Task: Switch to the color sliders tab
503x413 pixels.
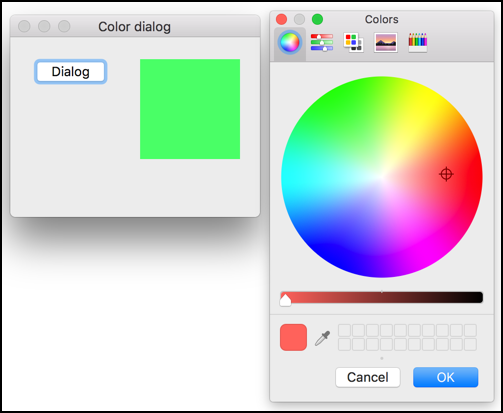Action: [322, 42]
